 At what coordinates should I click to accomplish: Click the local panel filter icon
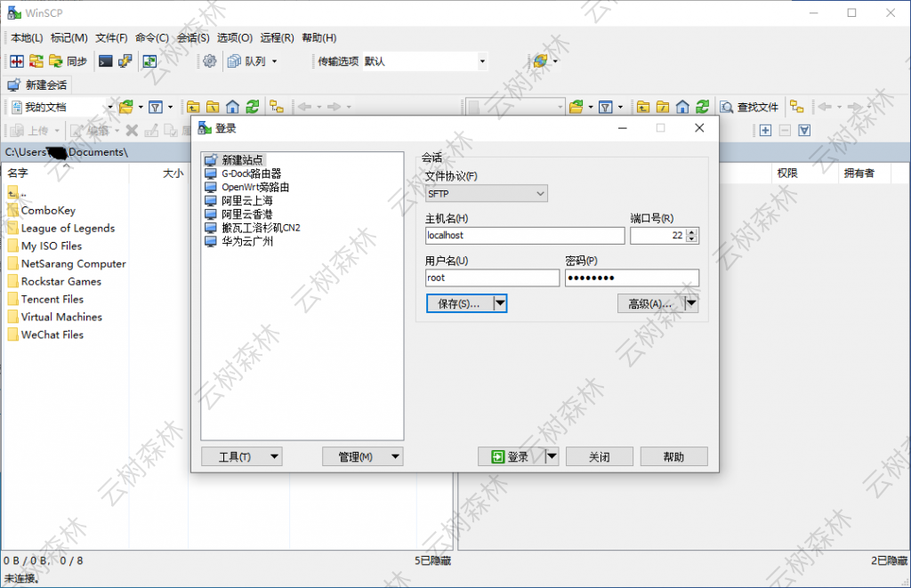156,107
